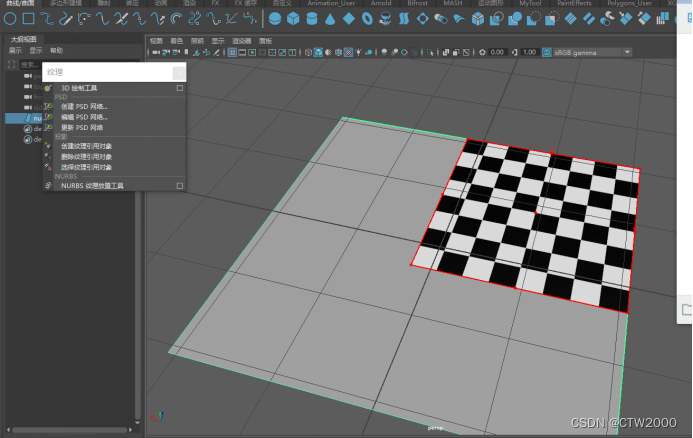The height and width of the screenshot is (438, 693).
Task: Close the 纹理 tear-off menu
Action: click(179, 72)
